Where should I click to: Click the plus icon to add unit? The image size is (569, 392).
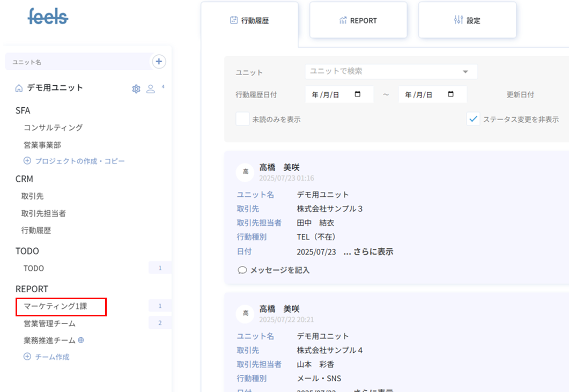(159, 62)
